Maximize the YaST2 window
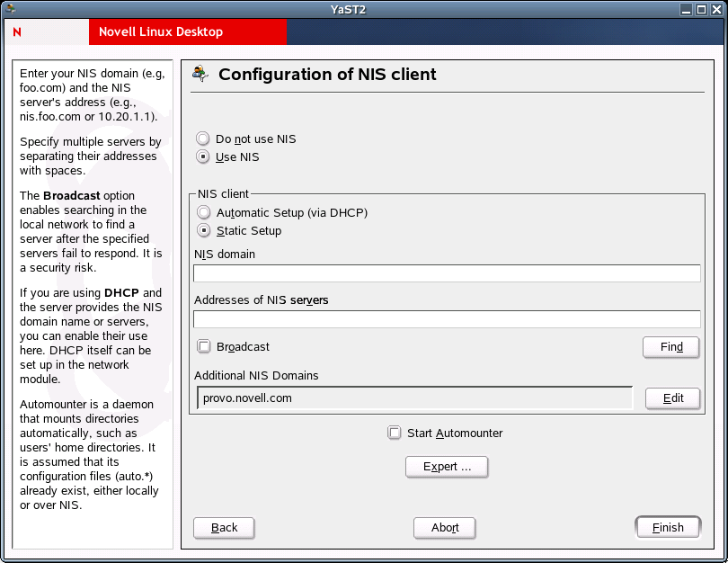Viewport: 728px width, 563px height. pos(702,9)
